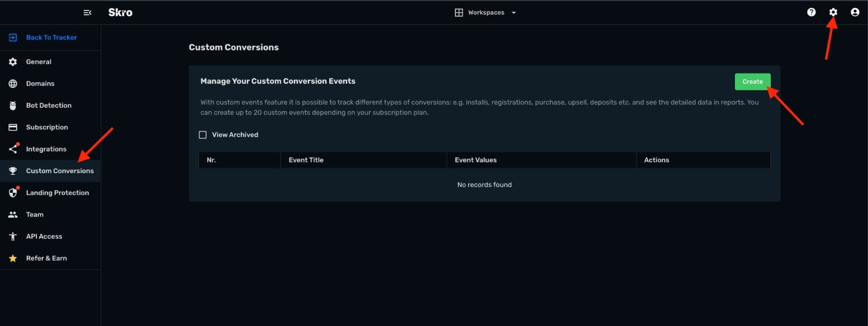868x326 pixels.
Task: Click the Bot Detection robot icon
Action: [x=13, y=105]
